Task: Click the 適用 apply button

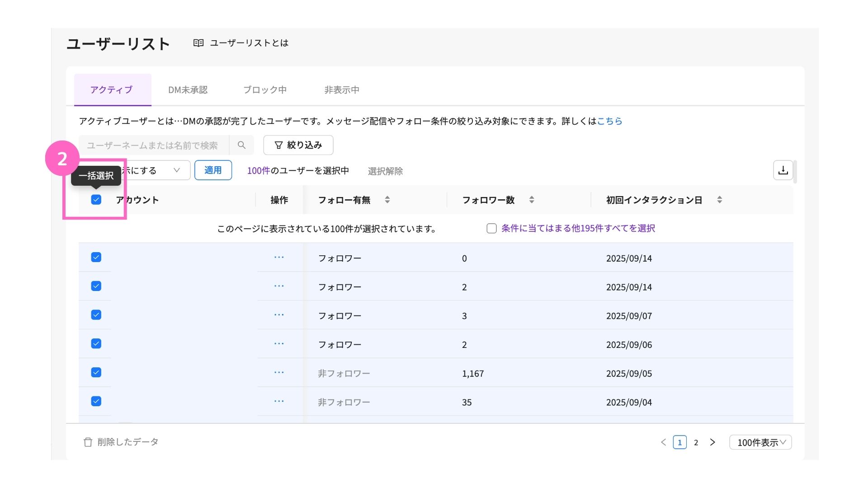Action: [x=213, y=170]
